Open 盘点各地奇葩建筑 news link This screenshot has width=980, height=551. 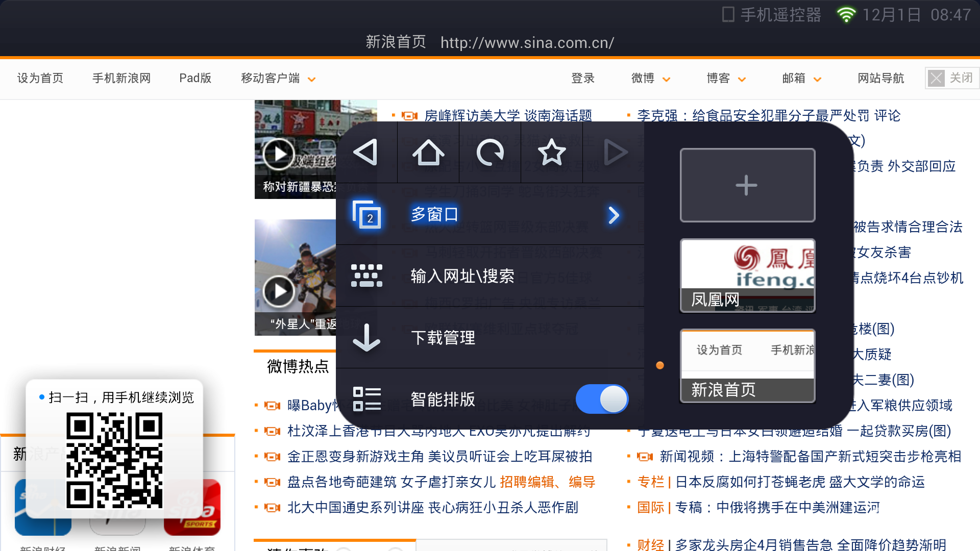pos(391,482)
